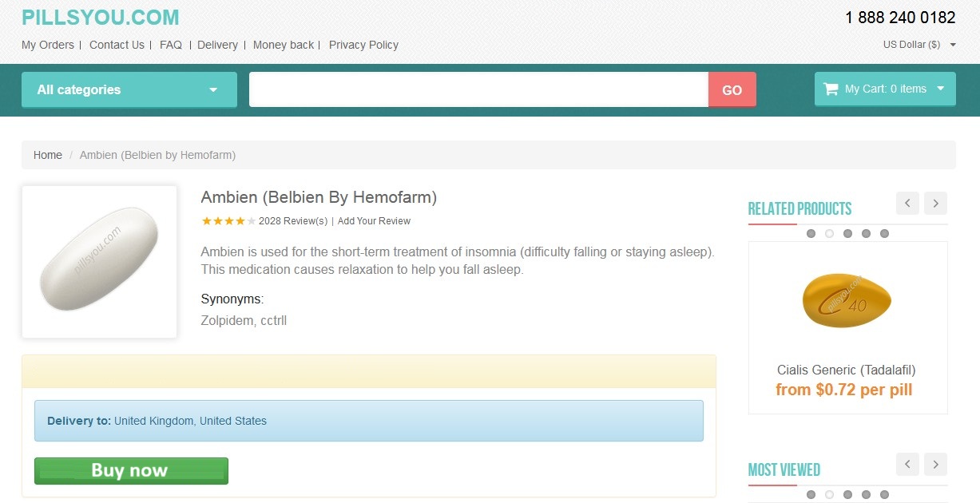Open the All categories dropdown
The image size is (980, 503).
coord(129,89)
